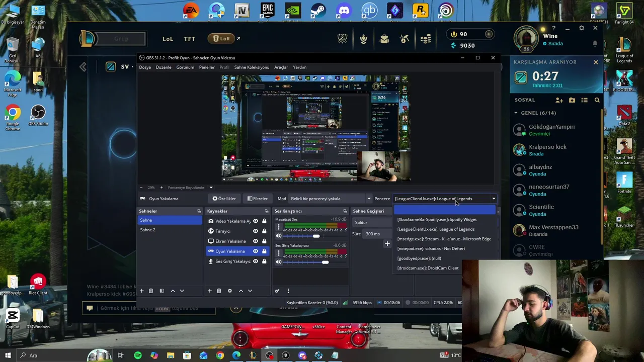Choose droidcam.exe DroidCam Client window option

pyautogui.click(x=428, y=268)
